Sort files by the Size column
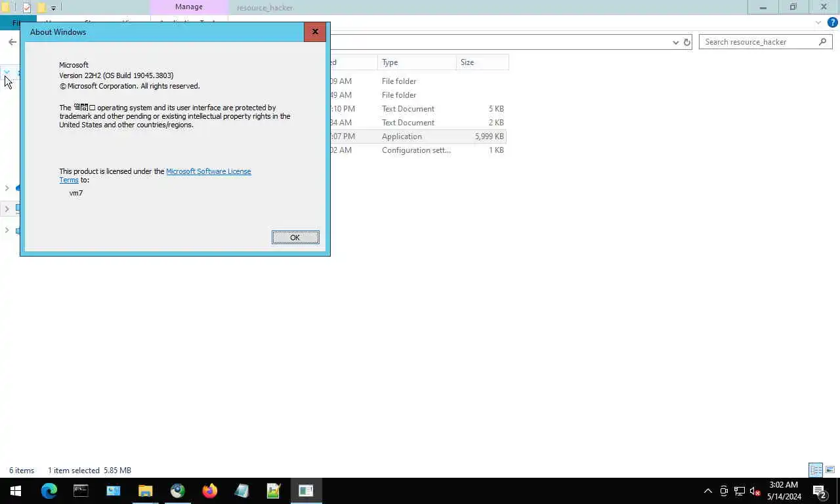Screen dimensions: 840x504 click(x=482, y=62)
